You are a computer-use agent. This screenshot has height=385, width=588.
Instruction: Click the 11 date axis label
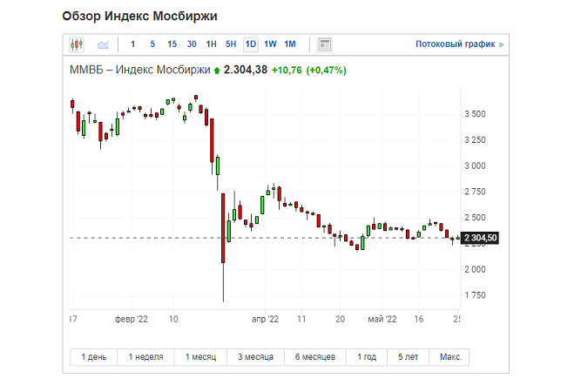[301, 320]
